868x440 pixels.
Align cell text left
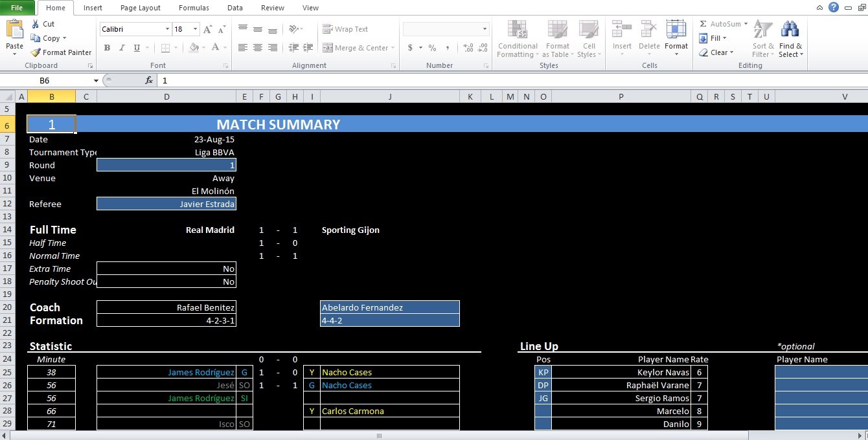(243, 48)
